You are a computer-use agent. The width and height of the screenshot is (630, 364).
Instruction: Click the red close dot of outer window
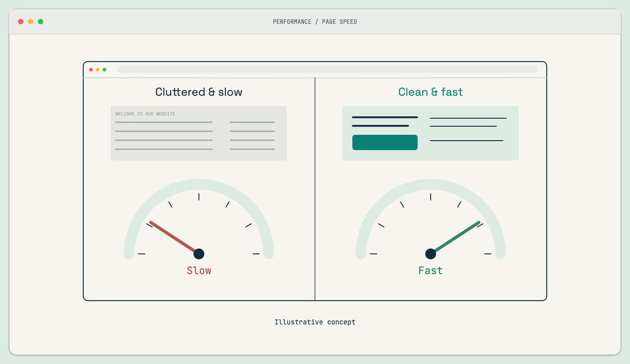pos(21,22)
